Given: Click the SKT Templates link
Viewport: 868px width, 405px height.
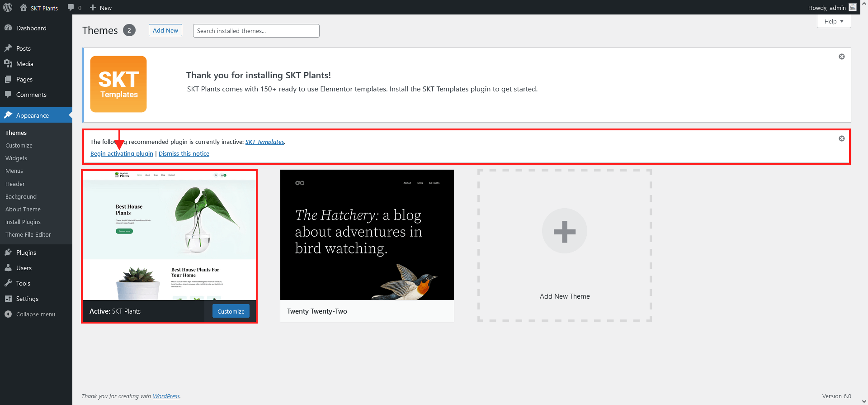Looking at the screenshot, I should tap(265, 142).
